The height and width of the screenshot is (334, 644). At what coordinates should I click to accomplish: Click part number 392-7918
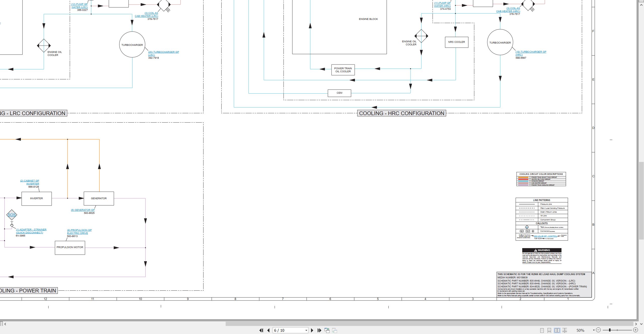pyautogui.click(x=153, y=58)
